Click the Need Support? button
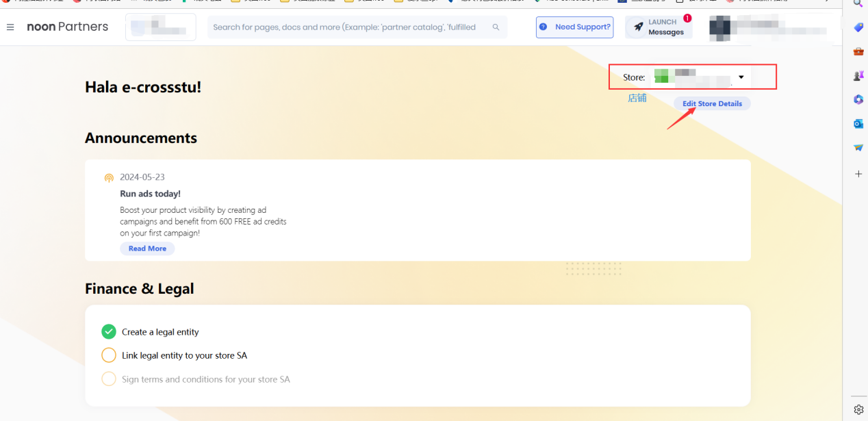 coord(575,27)
